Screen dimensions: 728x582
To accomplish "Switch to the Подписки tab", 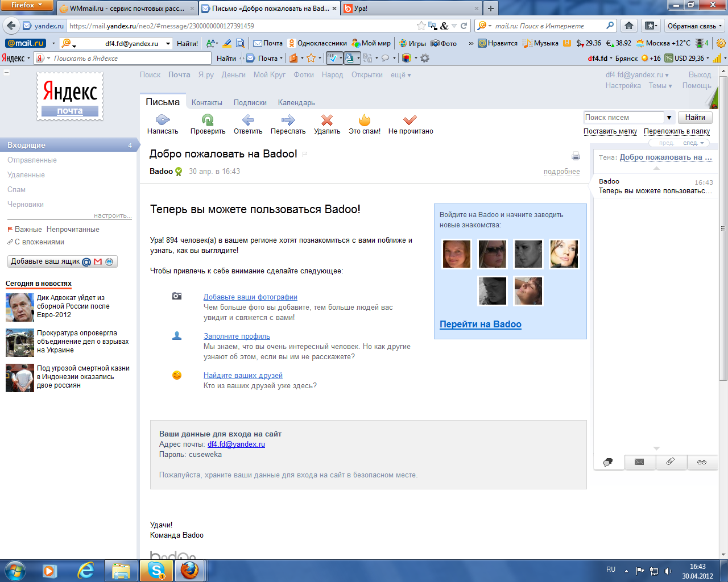I will coord(250,102).
